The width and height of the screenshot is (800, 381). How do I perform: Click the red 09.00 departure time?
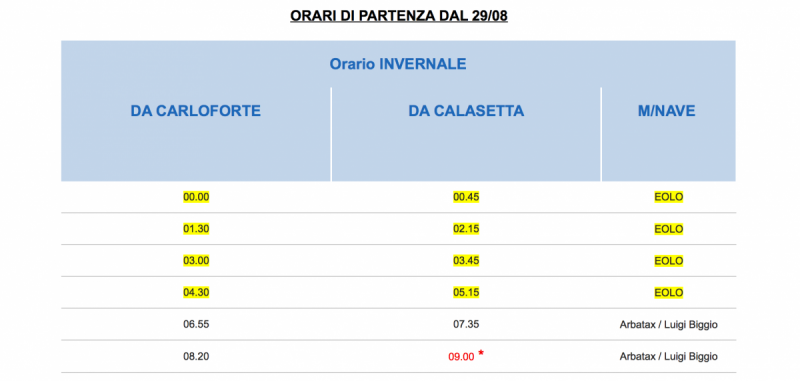461,357
